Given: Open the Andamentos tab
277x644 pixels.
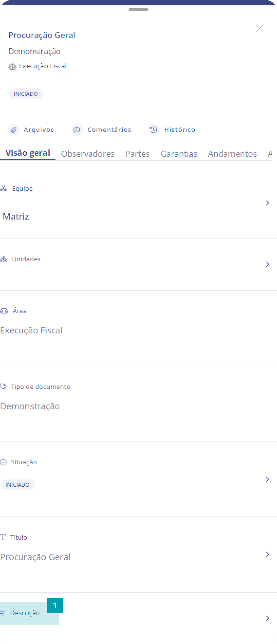Looking at the screenshot, I should pos(232,154).
